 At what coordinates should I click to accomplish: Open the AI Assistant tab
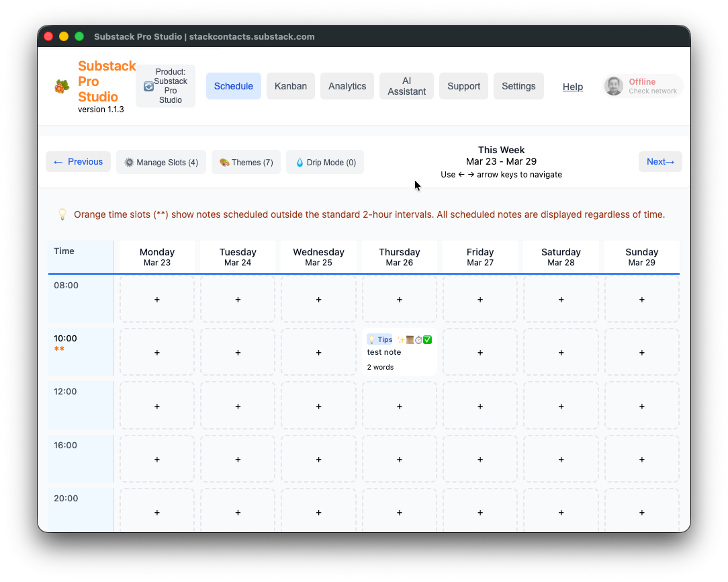click(407, 86)
